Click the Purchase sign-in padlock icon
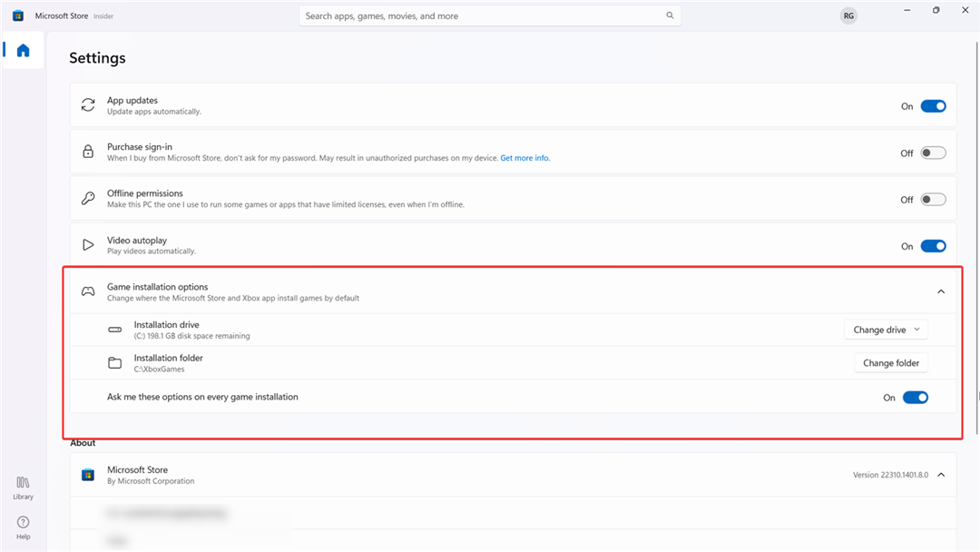The height and width of the screenshot is (552, 980). [87, 152]
